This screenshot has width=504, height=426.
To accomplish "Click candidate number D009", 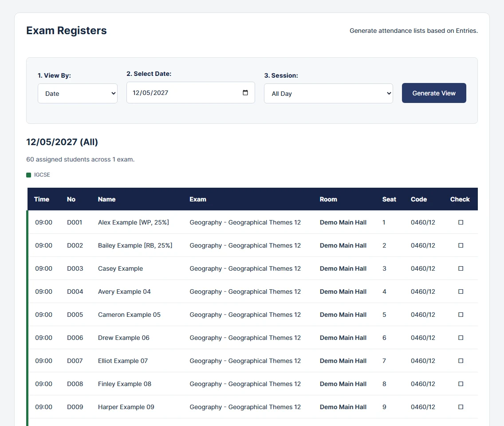I will pos(75,407).
